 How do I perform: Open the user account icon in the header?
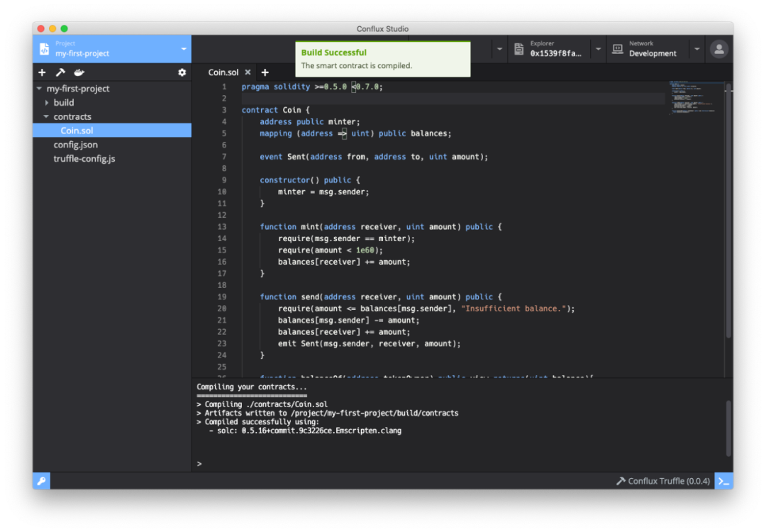tap(719, 49)
